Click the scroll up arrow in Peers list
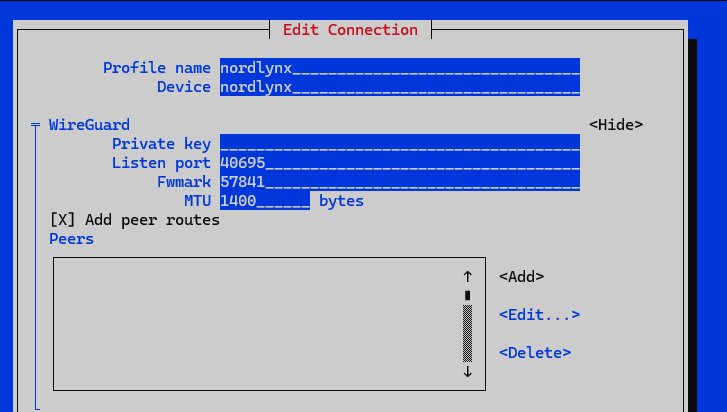This screenshot has height=412, width=727. pyautogui.click(x=467, y=277)
